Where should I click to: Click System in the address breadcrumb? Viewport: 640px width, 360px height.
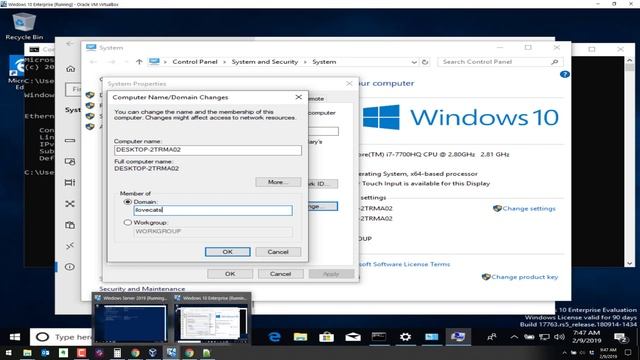click(x=324, y=62)
